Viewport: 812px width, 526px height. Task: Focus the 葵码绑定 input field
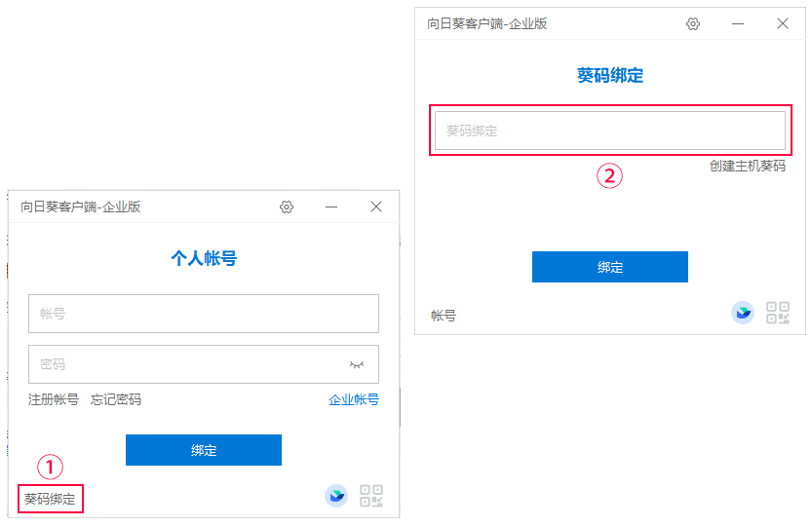pos(610,131)
